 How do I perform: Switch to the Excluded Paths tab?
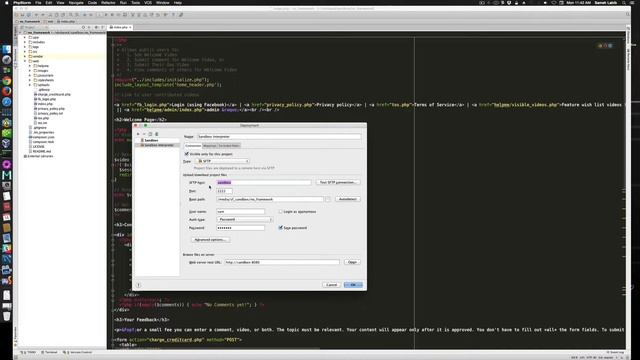(x=229, y=146)
